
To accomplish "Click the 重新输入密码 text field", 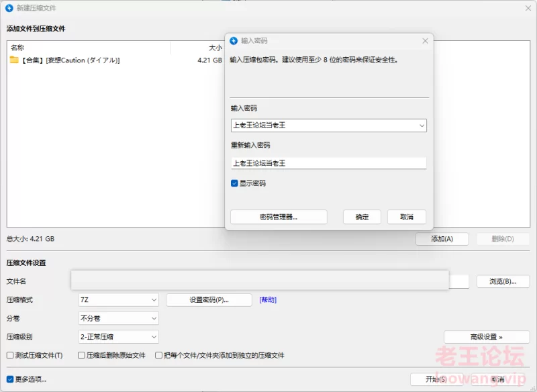I will point(328,163).
